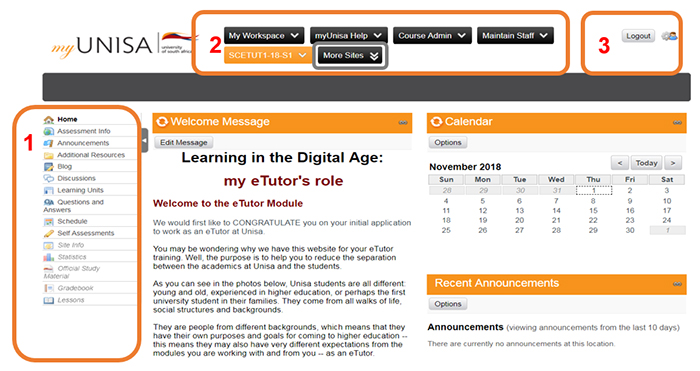Viewport: 700px width, 371px height.
Task: Open the Schedule menu item
Action: 72,222
